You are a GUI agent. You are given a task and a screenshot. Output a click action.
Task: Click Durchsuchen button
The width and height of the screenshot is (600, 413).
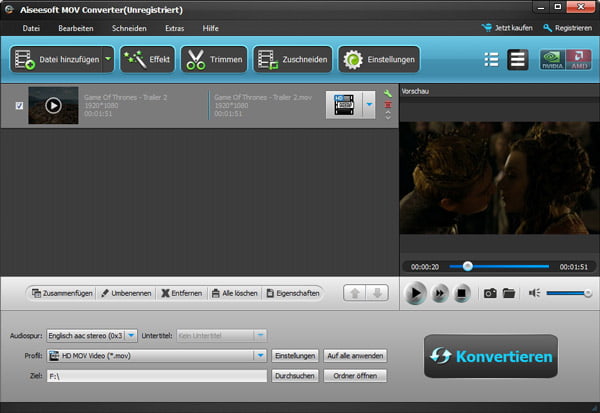click(295, 376)
